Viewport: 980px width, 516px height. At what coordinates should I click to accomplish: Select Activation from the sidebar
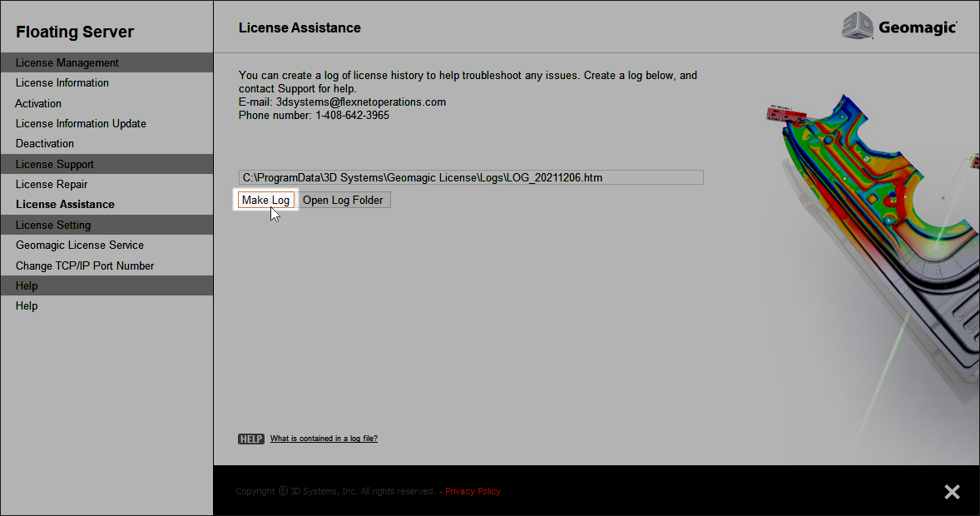click(38, 103)
